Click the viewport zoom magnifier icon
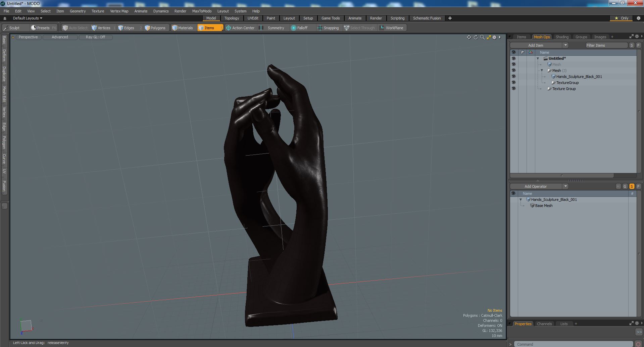 pos(482,37)
